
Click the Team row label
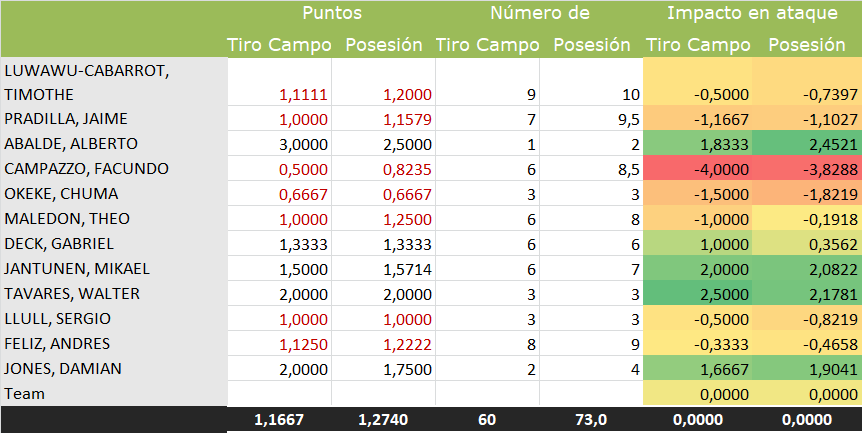click(x=114, y=394)
